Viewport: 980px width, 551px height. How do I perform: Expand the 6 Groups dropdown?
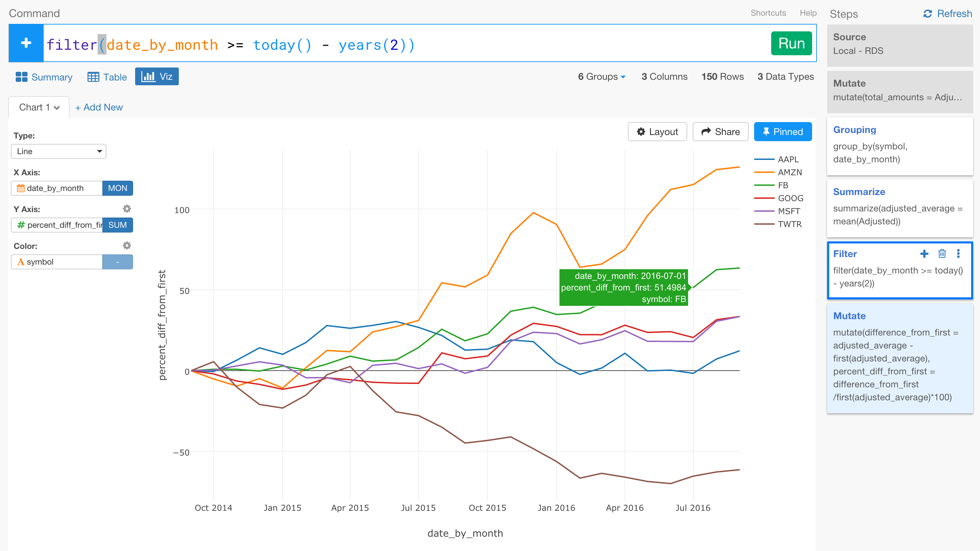click(601, 76)
